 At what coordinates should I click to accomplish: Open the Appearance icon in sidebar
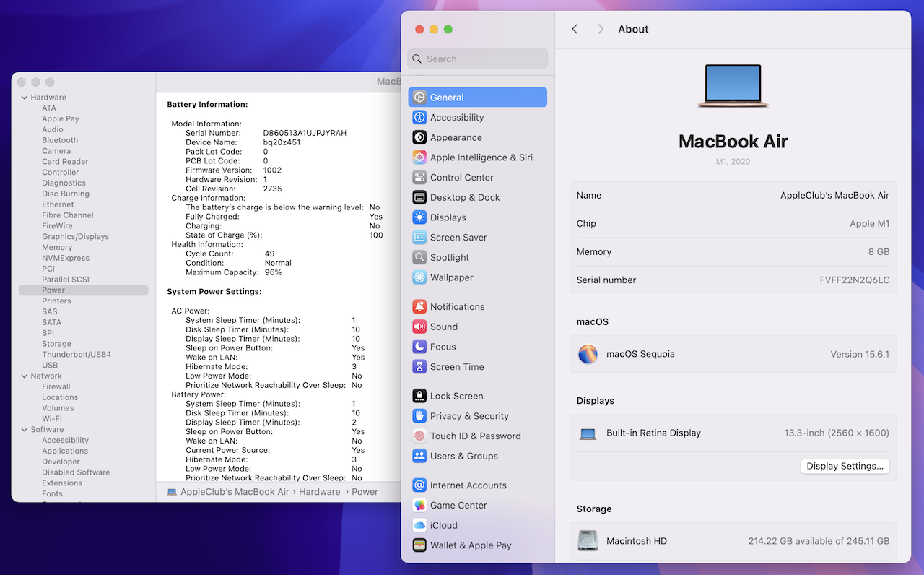point(419,137)
